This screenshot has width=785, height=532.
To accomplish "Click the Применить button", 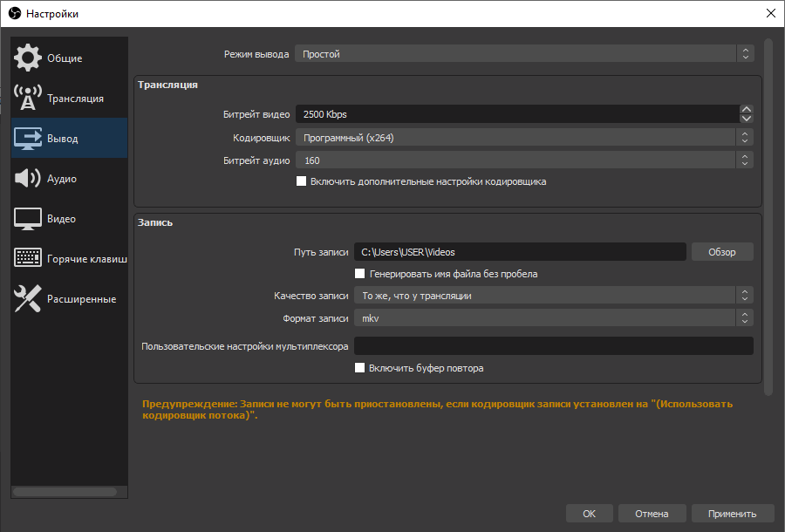I will click(x=732, y=514).
